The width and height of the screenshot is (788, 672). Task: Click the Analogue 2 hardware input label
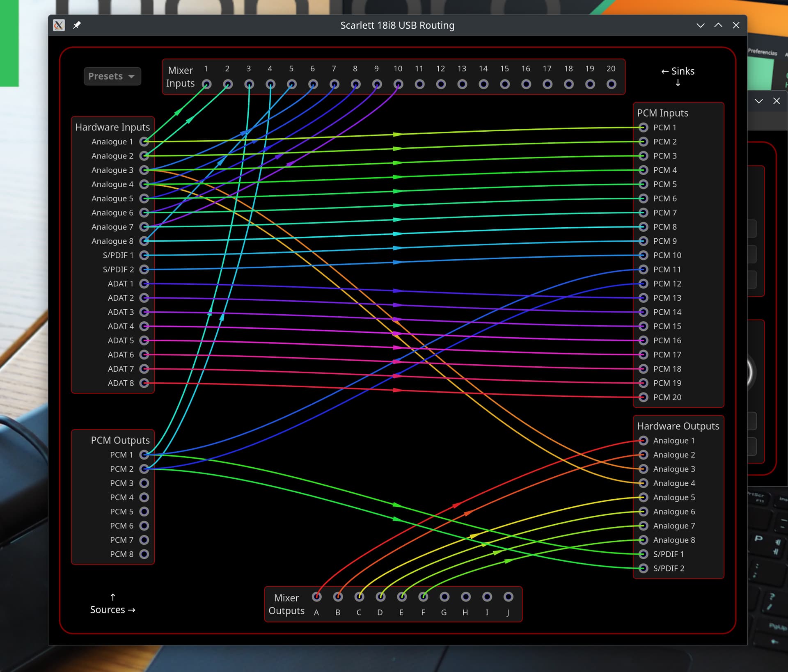click(112, 156)
